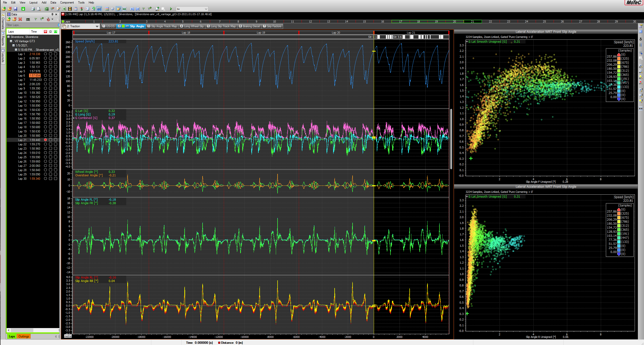Click horizontal zoom in icon on right toolbar
The width and height of the screenshot is (644, 345).
641,65
